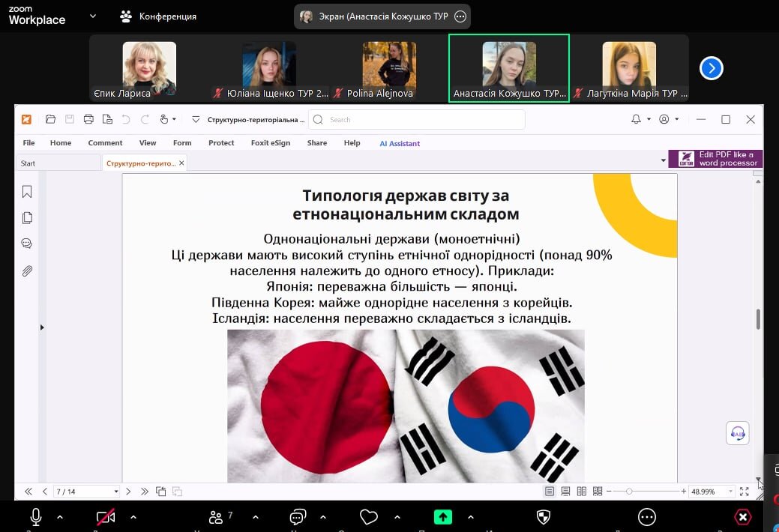Open the Comments panel icon
This screenshot has width=779, height=532.
click(x=27, y=244)
